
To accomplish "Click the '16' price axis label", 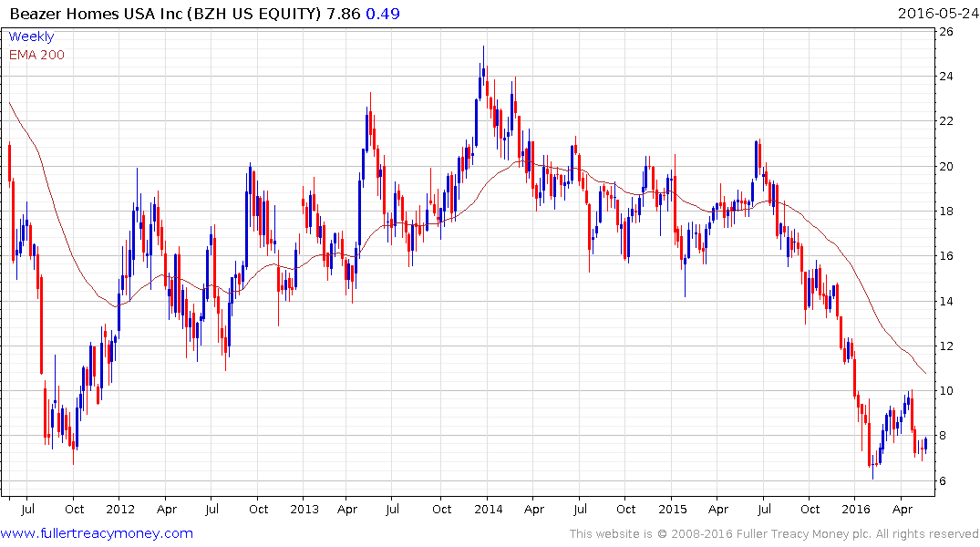I will (x=946, y=256).
